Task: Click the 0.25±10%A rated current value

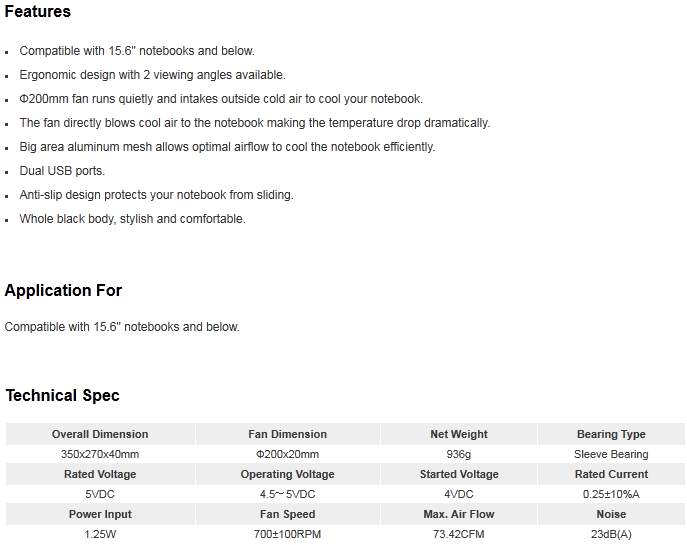Action: click(x=611, y=494)
